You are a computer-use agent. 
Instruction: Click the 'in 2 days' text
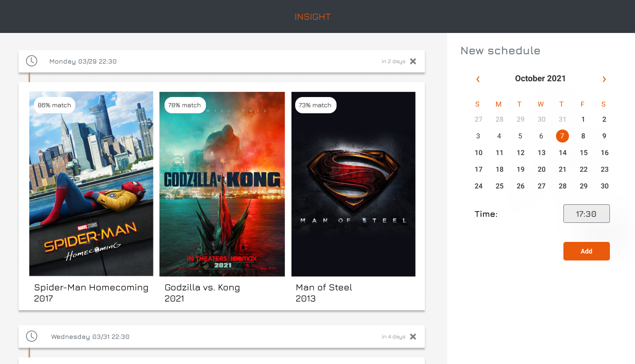pos(393,61)
